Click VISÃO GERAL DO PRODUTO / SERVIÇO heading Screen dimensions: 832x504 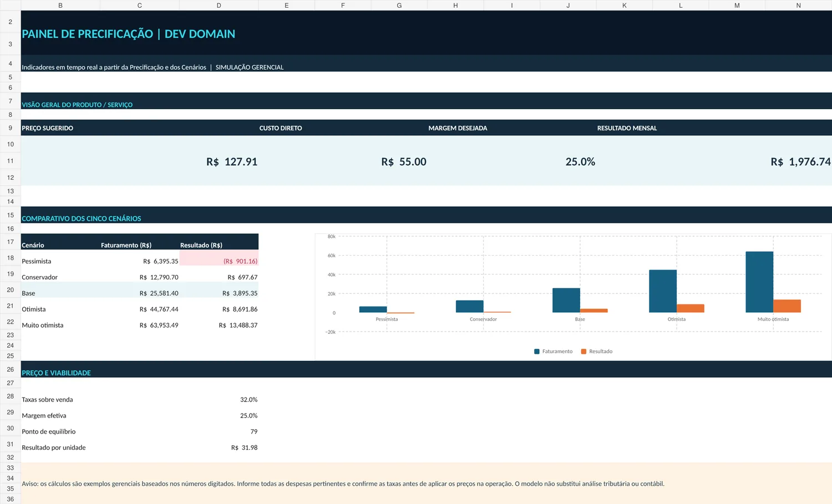pyautogui.click(x=77, y=105)
